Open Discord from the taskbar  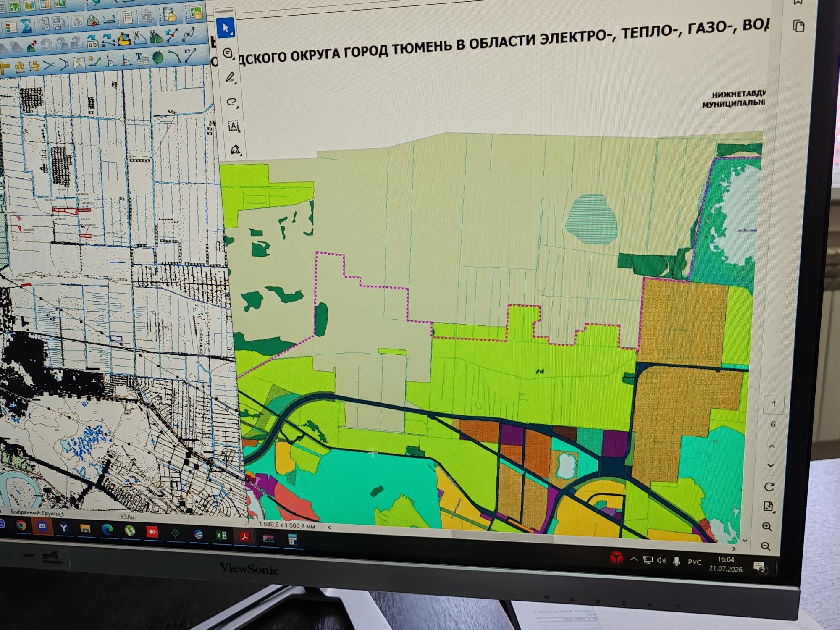pyautogui.click(x=42, y=526)
